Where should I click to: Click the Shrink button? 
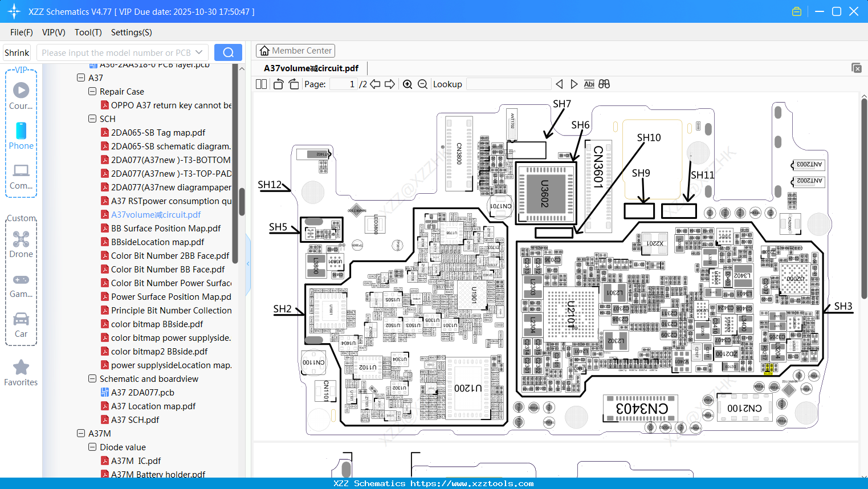point(17,52)
